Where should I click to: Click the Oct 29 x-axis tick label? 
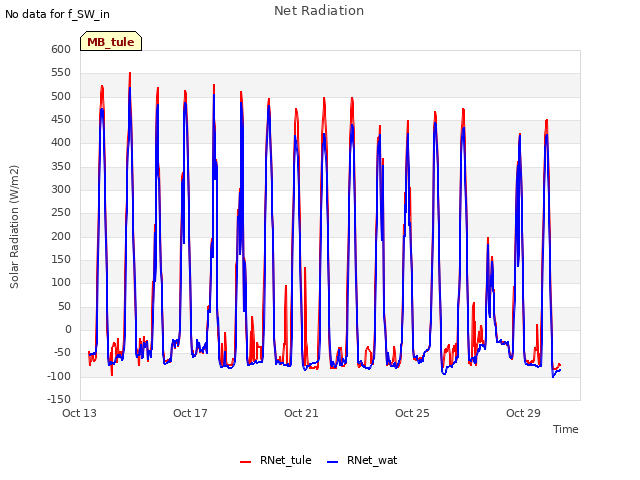pyautogui.click(x=523, y=413)
